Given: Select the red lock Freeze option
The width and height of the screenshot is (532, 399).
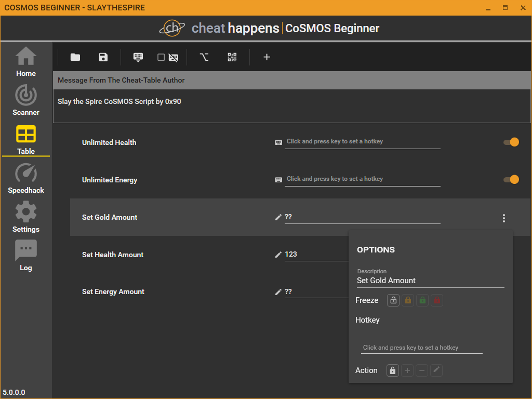Looking at the screenshot, I should [437, 300].
